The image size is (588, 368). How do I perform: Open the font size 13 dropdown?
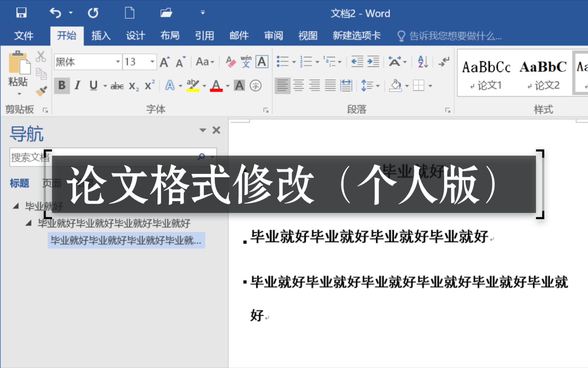coord(152,62)
